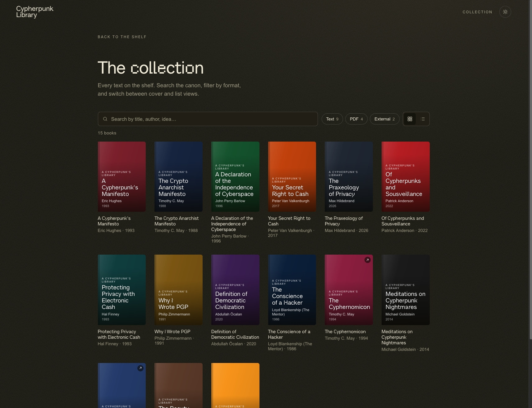Open Protecting Privacy with Electronic Cash cover
The height and width of the screenshot is (408, 532).
122,290
